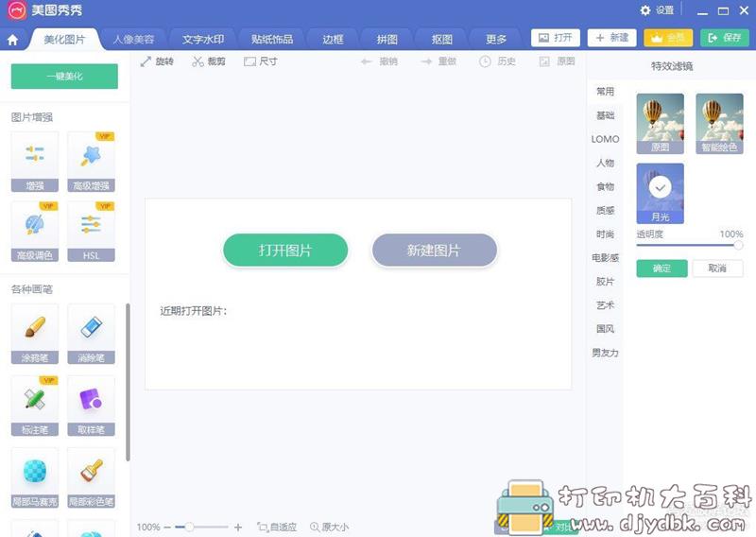Switch to 拼图 tab
Screen dimensions: 756x537
pos(387,40)
